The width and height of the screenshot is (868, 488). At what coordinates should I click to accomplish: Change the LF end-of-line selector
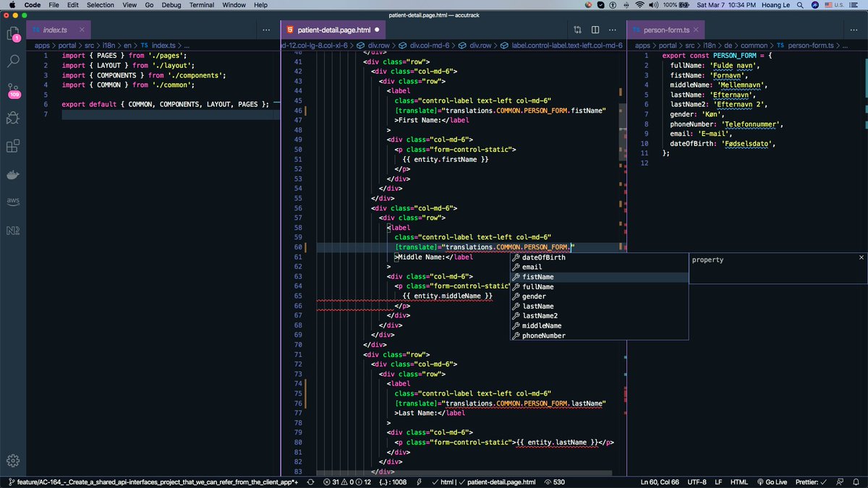pos(718,482)
